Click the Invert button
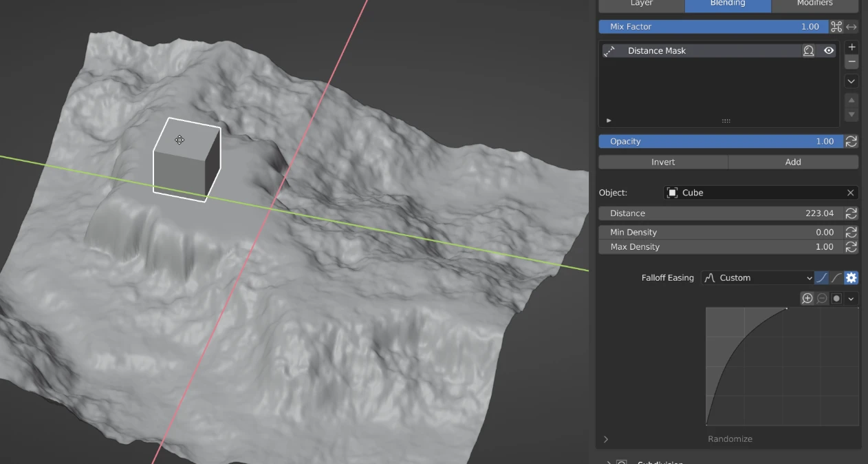 (x=663, y=162)
